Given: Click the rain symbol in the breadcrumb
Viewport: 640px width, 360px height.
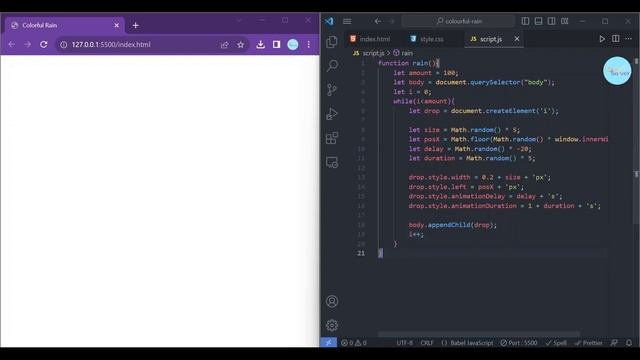Looking at the screenshot, I should click(403, 53).
